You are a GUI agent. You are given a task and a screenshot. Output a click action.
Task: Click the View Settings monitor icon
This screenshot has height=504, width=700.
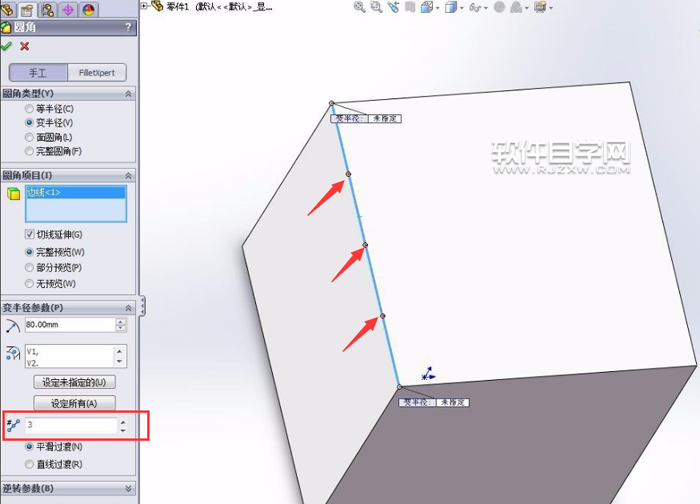[x=540, y=7]
